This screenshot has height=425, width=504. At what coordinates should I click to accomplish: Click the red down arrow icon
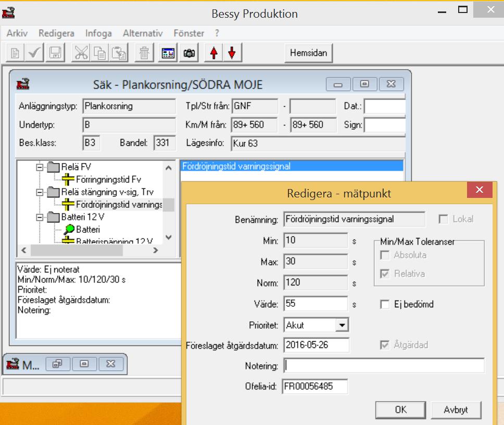click(x=232, y=53)
